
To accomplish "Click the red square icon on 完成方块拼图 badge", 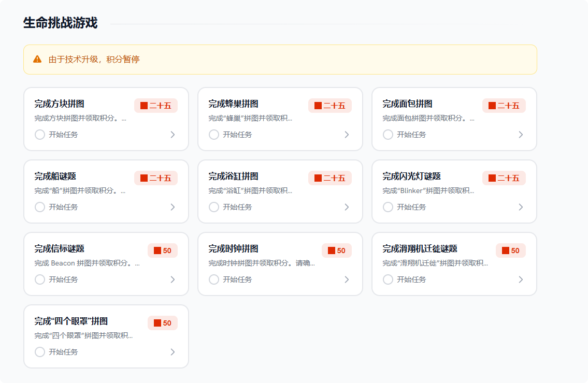I will tap(144, 106).
